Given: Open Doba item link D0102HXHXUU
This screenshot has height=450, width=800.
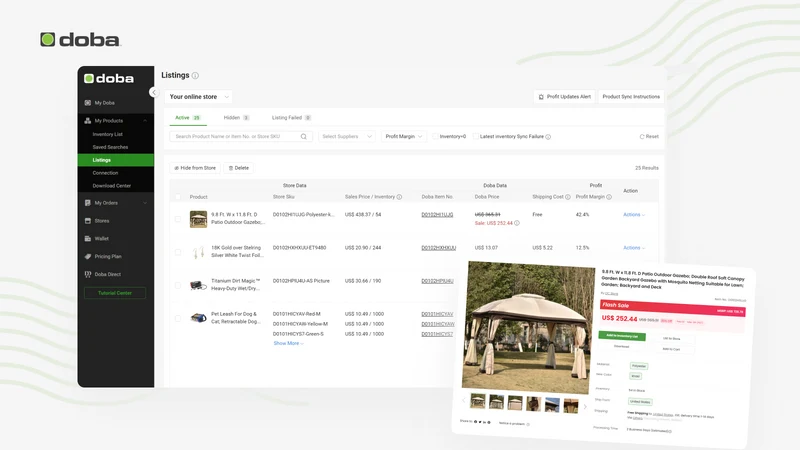Looking at the screenshot, I should [439, 248].
